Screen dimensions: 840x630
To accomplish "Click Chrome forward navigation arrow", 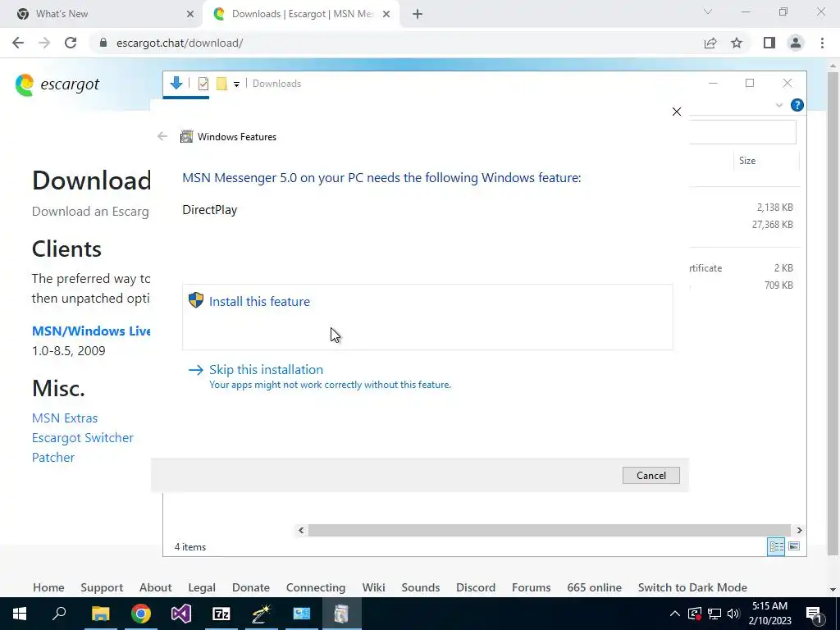I will 44,43.
